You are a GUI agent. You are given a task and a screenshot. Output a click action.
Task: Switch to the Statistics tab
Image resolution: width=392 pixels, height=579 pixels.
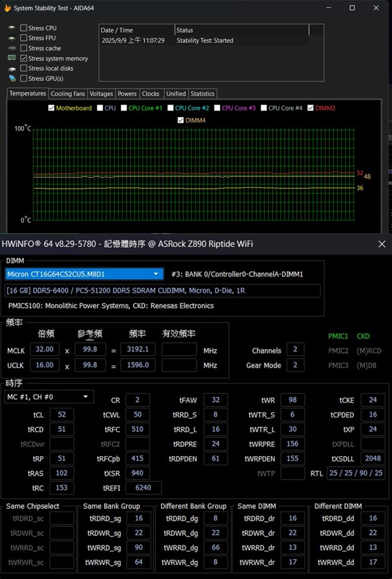[x=202, y=94]
